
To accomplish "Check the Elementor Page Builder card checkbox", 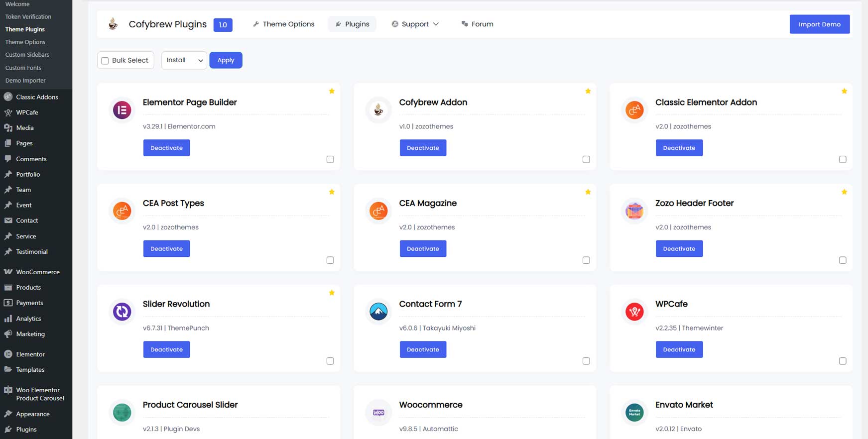I will pos(330,159).
